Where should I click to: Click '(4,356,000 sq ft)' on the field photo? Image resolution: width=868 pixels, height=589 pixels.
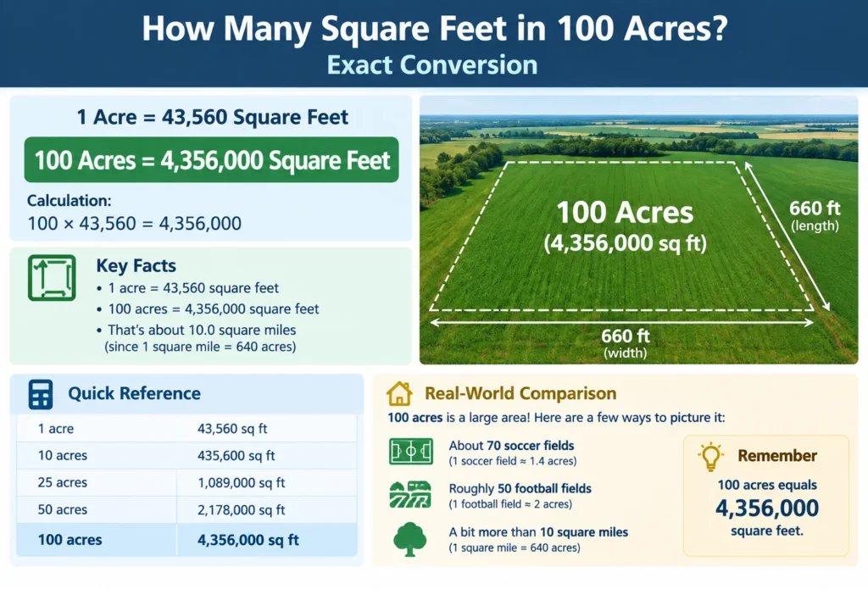pyautogui.click(x=625, y=243)
